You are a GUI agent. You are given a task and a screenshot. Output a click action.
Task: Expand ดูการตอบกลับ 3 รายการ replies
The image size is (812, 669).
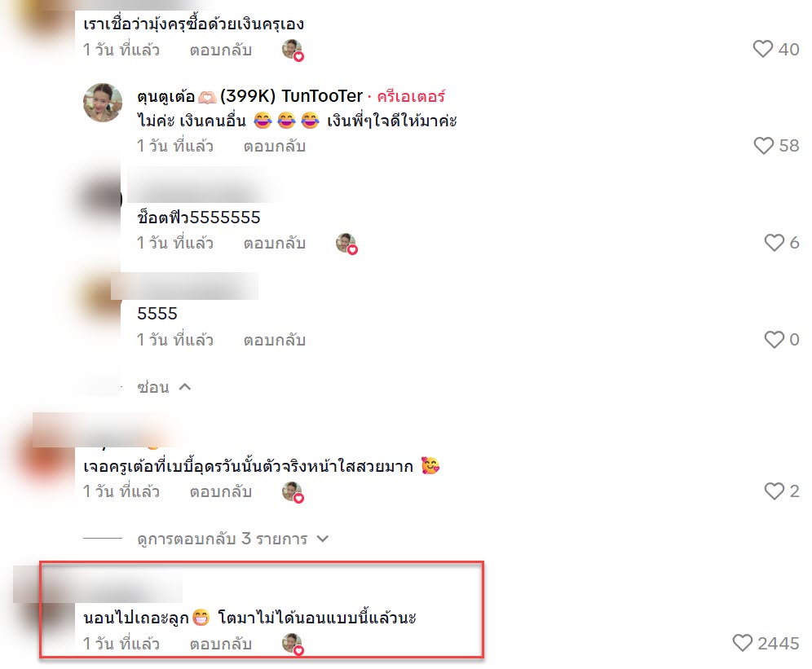tap(232, 539)
